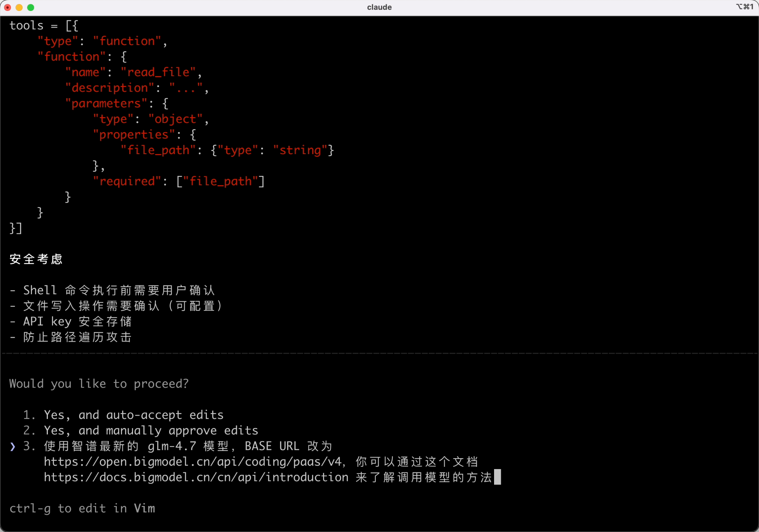The height and width of the screenshot is (532, 759).
Task: Click the red close window button
Action: [8, 7]
